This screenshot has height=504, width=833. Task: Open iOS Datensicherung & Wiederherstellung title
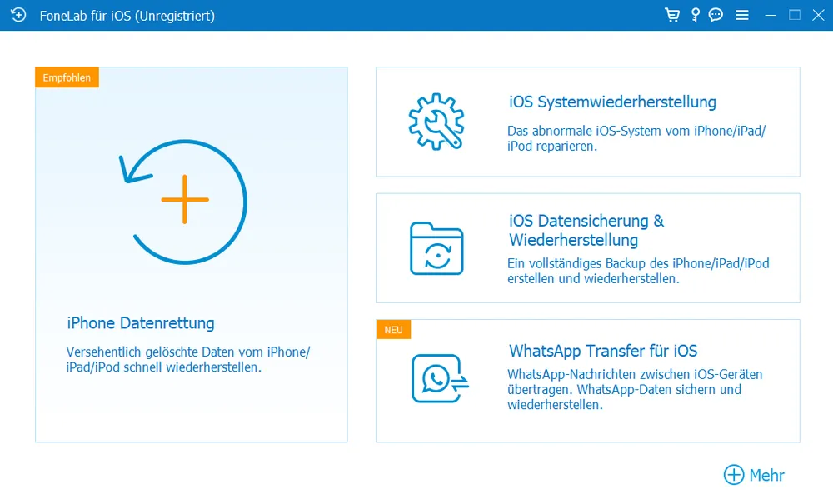tap(586, 231)
